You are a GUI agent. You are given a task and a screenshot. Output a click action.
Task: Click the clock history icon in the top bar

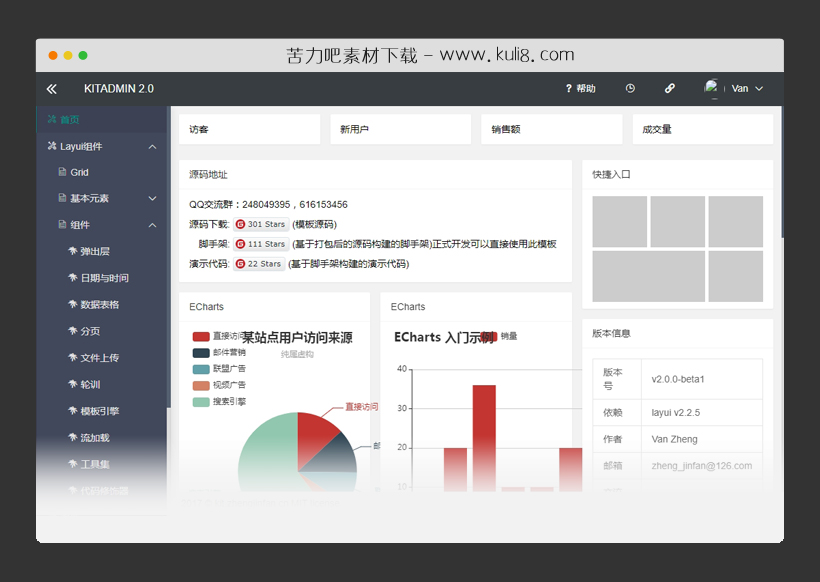tap(630, 88)
